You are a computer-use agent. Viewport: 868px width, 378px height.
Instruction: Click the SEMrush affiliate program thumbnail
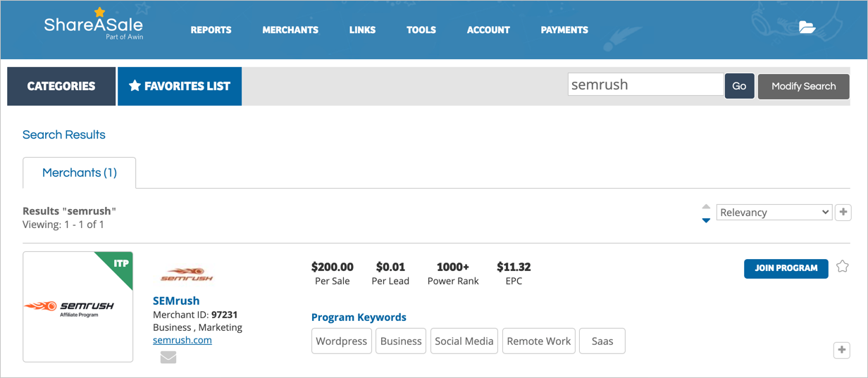[x=78, y=307]
